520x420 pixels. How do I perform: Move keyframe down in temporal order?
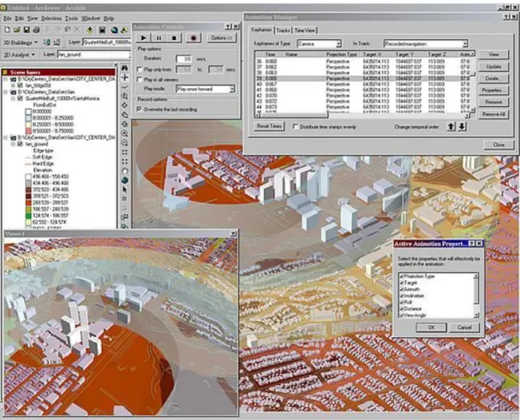pyautogui.click(x=462, y=127)
